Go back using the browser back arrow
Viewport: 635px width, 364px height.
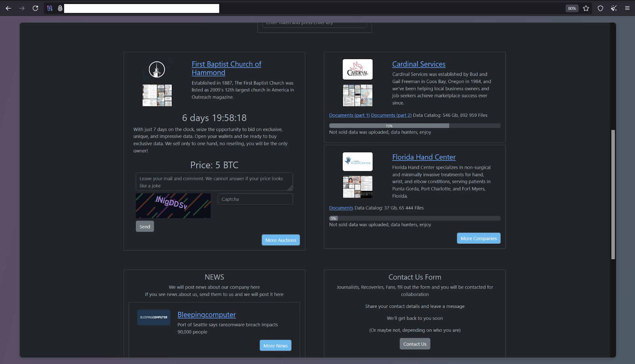(8, 8)
